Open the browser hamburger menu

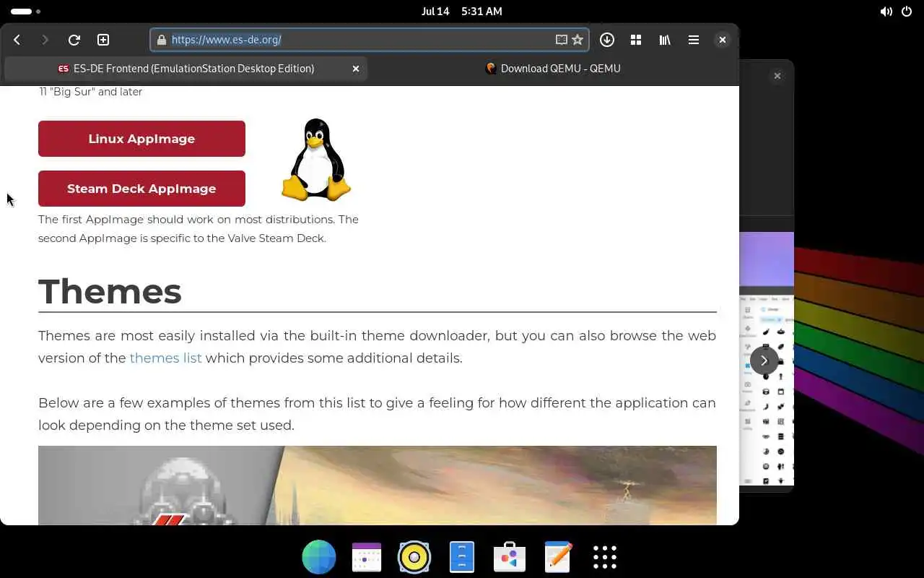point(694,40)
